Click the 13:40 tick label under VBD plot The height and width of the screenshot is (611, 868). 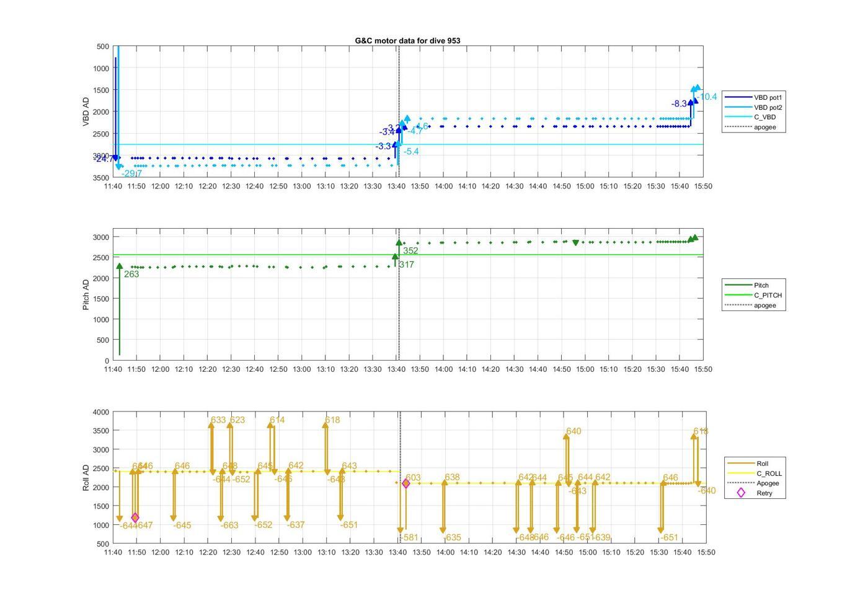(396, 186)
